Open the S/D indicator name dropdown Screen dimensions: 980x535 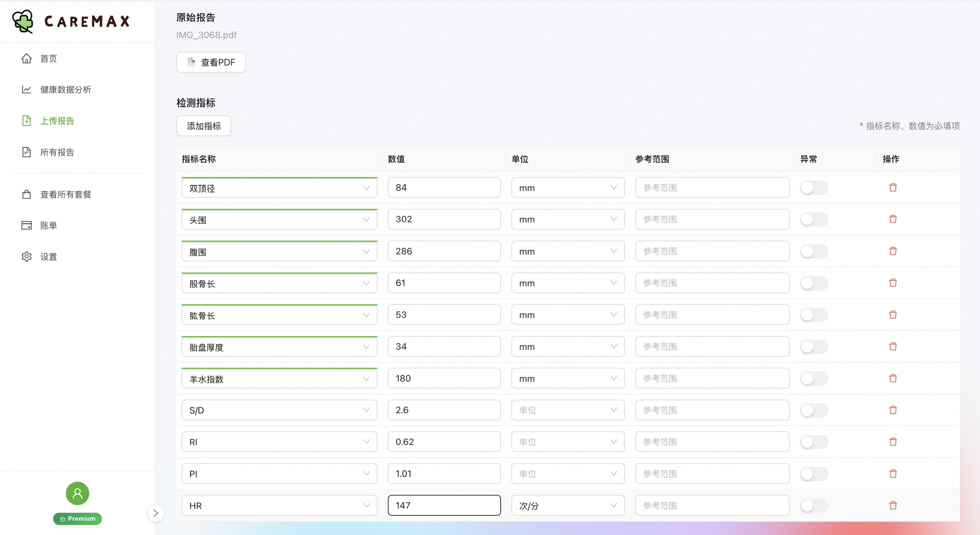click(279, 410)
